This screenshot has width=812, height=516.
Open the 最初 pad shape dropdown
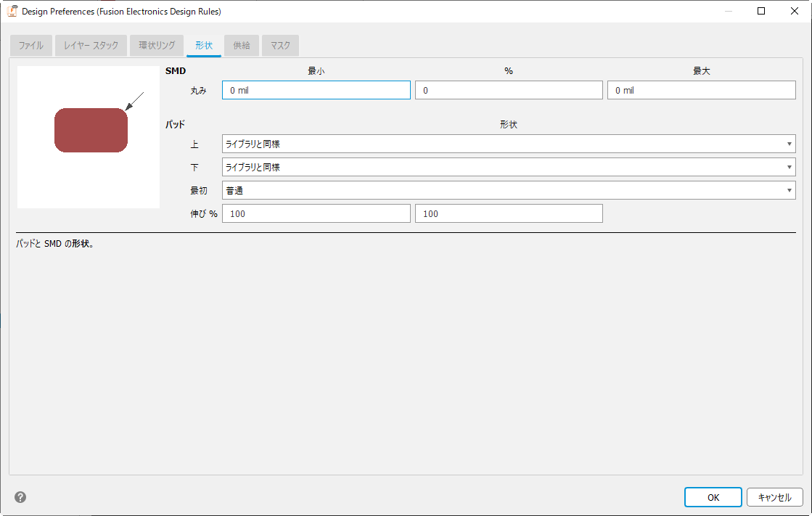coord(509,191)
